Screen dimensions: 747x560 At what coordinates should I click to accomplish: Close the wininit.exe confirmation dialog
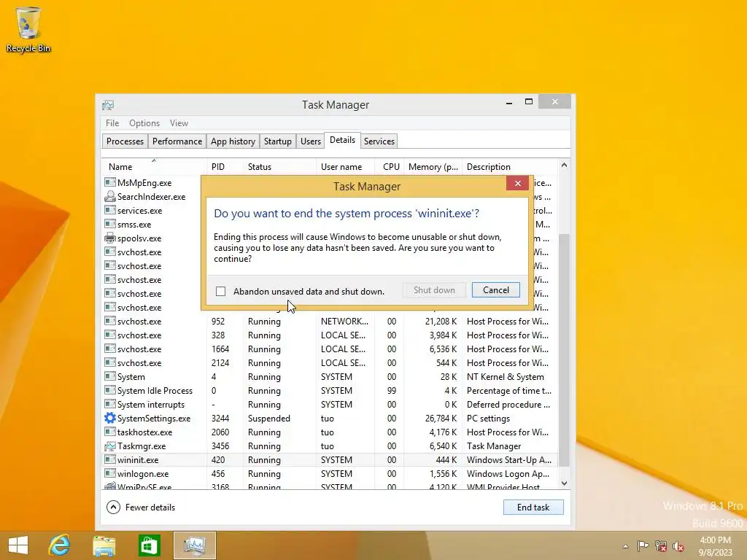(x=517, y=183)
